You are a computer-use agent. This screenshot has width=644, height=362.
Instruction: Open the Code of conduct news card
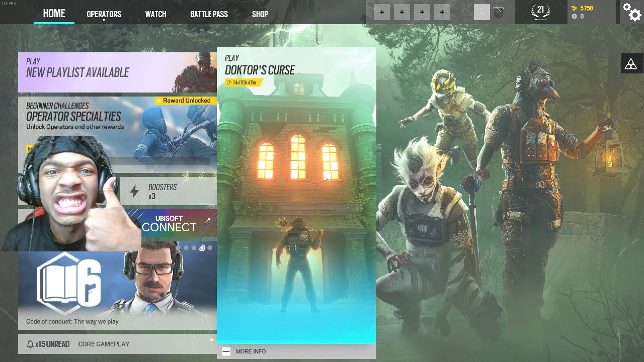point(117,285)
